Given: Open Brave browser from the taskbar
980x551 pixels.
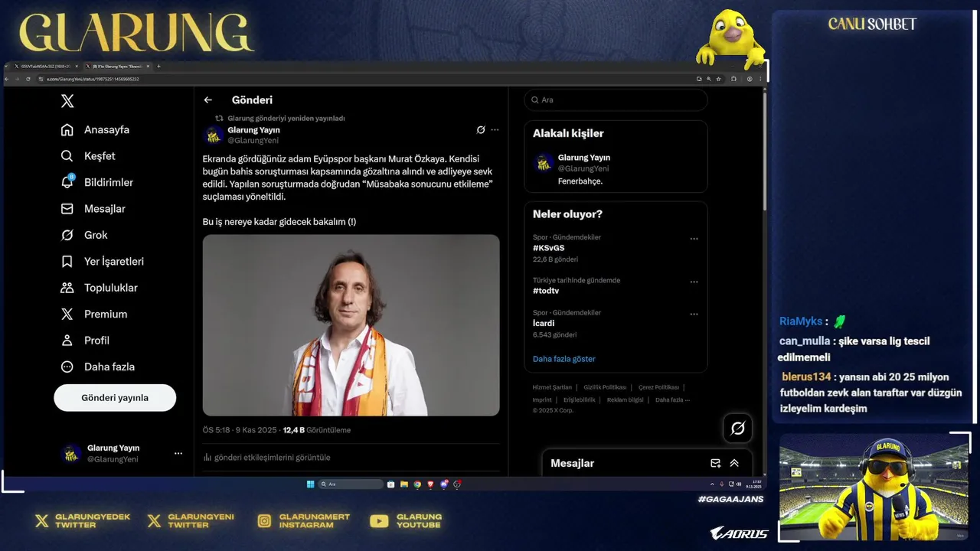Looking at the screenshot, I should [x=430, y=484].
